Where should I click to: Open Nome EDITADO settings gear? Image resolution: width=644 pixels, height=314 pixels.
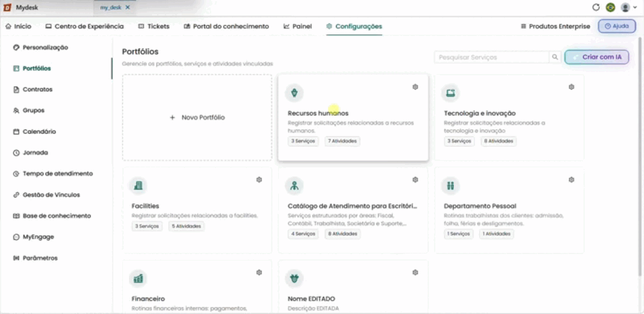tap(415, 273)
